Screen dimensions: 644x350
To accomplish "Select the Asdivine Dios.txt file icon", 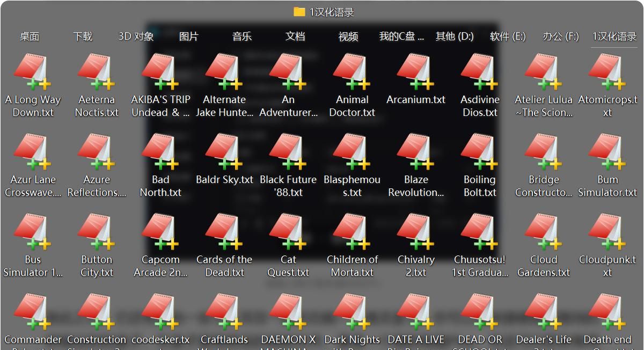I will [x=480, y=71].
